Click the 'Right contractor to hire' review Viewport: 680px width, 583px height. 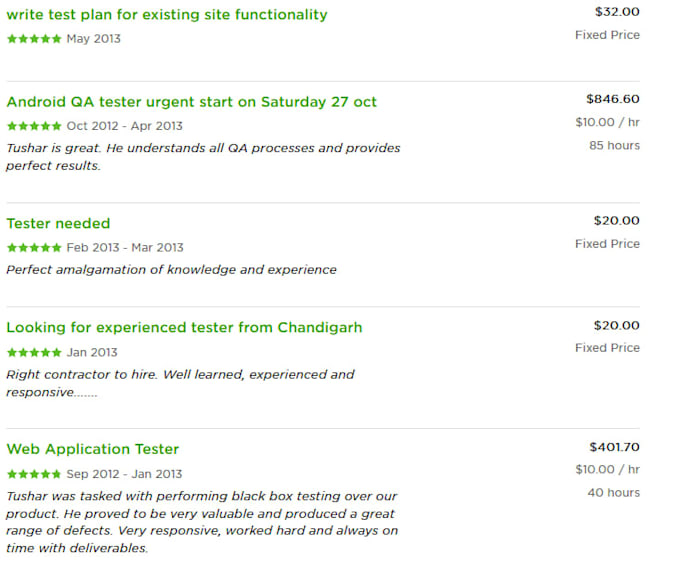180,383
